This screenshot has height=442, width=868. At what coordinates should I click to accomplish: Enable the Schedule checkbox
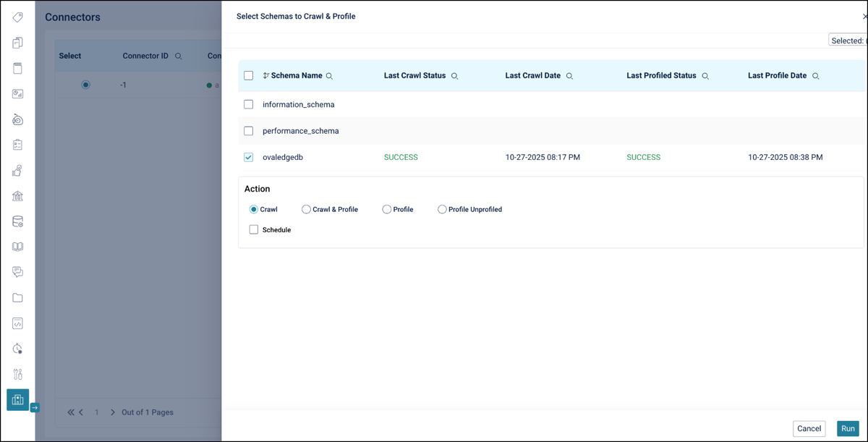(254, 229)
